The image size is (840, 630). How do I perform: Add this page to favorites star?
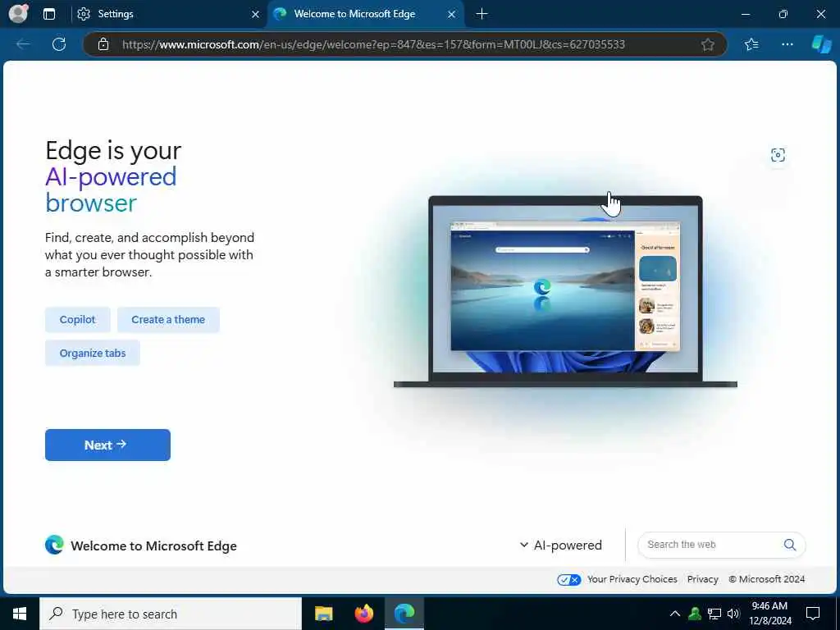point(708,44)
